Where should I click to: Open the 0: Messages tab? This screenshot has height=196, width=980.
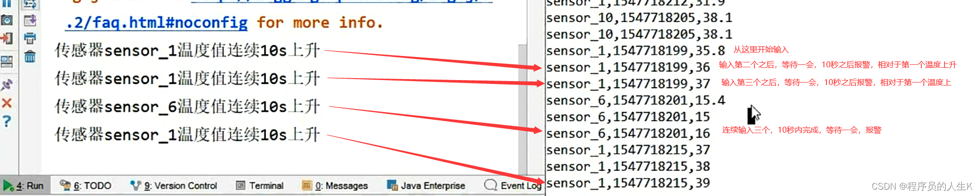tap(335, 186)
